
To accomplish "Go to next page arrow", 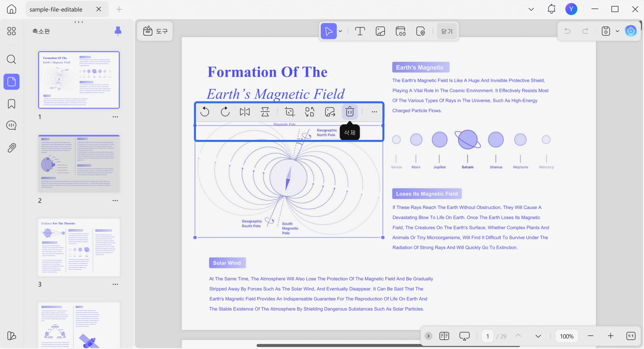I will pyautogui.click(x=538, y=336).
